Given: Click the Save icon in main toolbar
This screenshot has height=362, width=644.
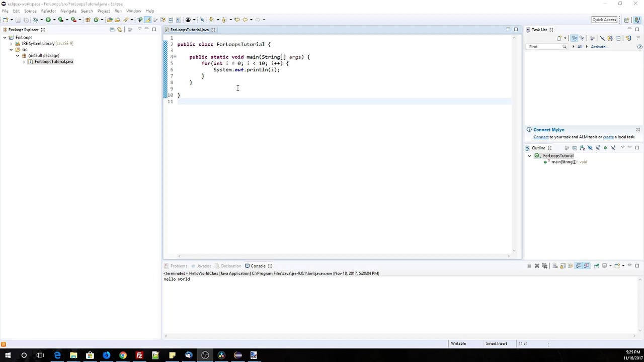Looking at the screenshot, I should tap(18, 20).
